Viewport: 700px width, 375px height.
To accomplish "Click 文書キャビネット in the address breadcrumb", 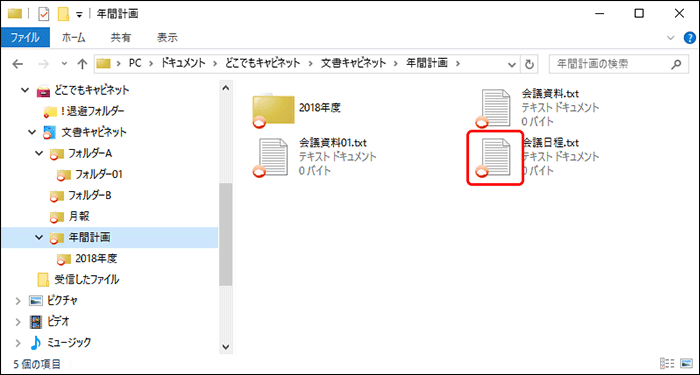I will pyautogui.click(x=354, y=64).
